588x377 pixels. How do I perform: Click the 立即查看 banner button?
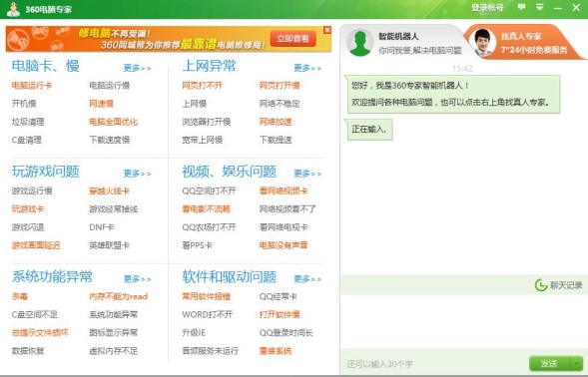point(293,39)
